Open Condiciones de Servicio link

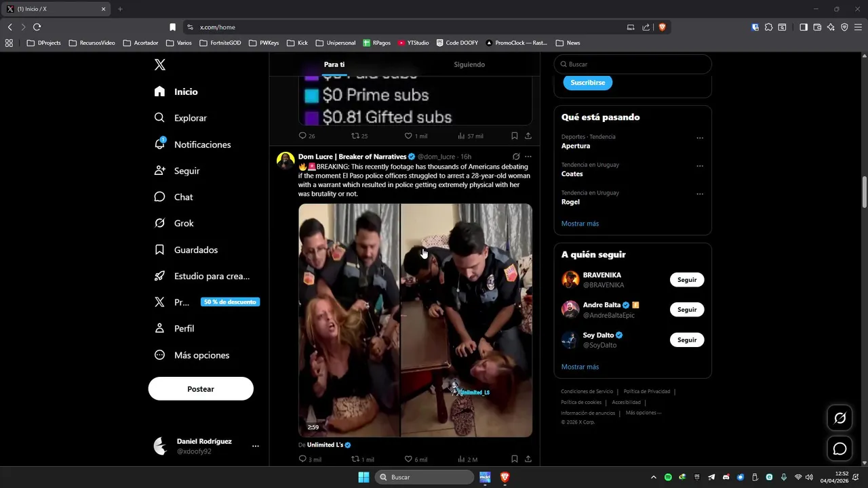(587, 391)
